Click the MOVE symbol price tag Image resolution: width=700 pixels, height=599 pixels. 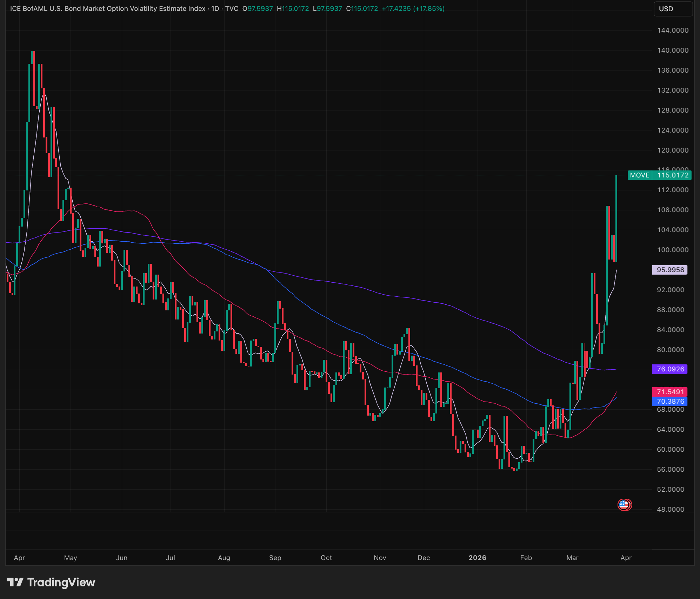click(640, 175)
